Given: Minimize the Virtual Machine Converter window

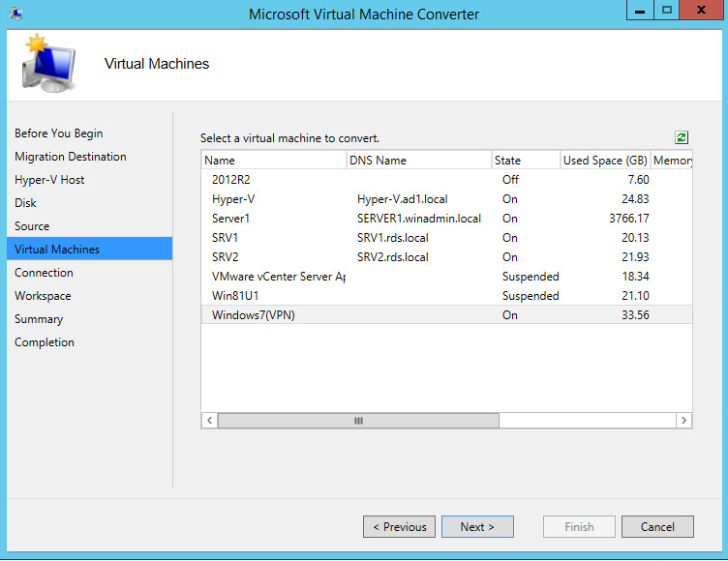Looking at the screenshot, I should 640,11.
